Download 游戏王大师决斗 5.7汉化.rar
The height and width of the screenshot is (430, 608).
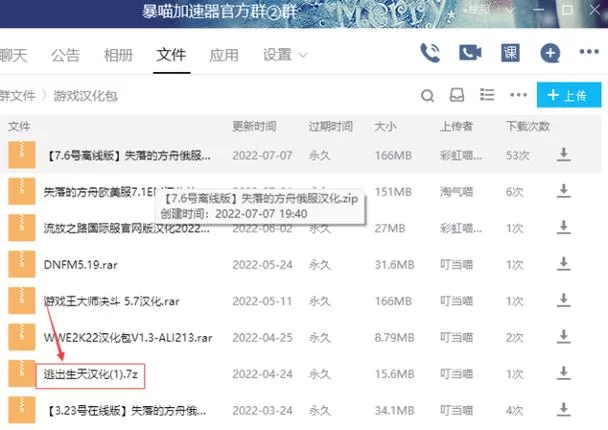coord(563,300)
